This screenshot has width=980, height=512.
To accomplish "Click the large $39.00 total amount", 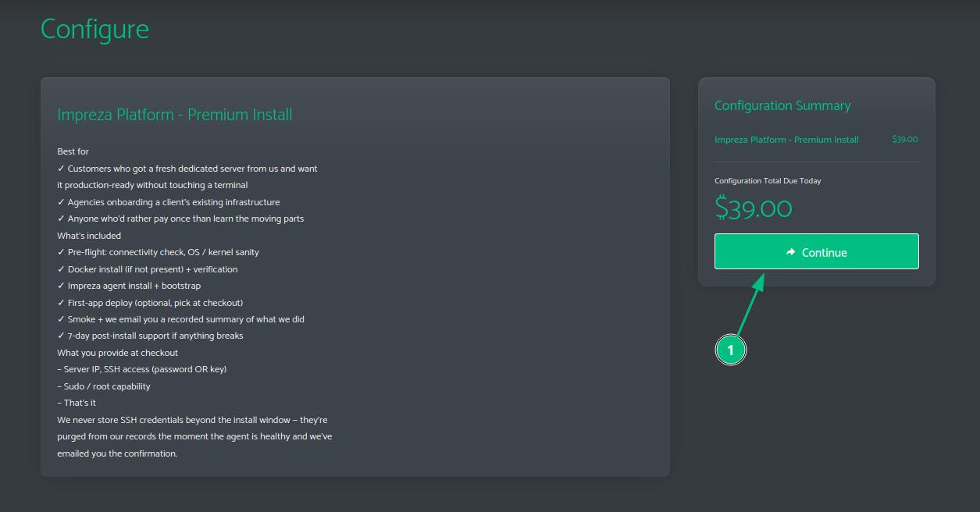I will (x=754, y=208).
